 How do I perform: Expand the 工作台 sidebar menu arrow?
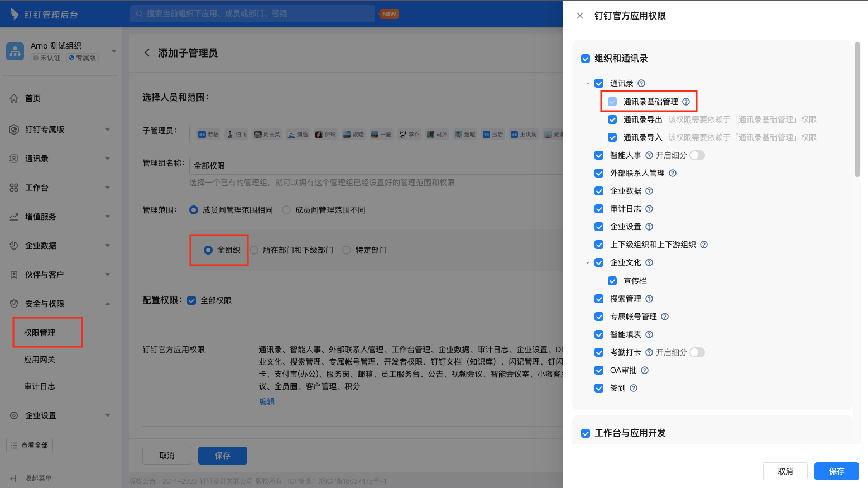click(108, 188)
